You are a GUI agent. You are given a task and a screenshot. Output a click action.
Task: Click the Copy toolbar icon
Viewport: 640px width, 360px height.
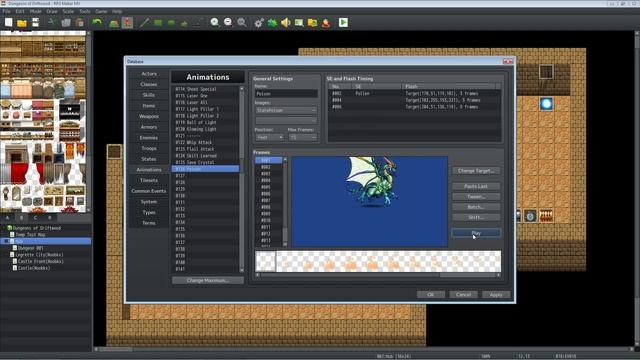click(66, 22)
